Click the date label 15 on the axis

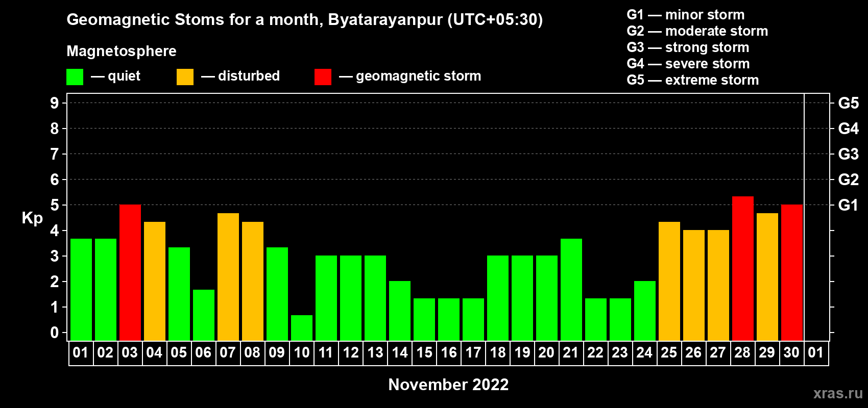point(424,352)
